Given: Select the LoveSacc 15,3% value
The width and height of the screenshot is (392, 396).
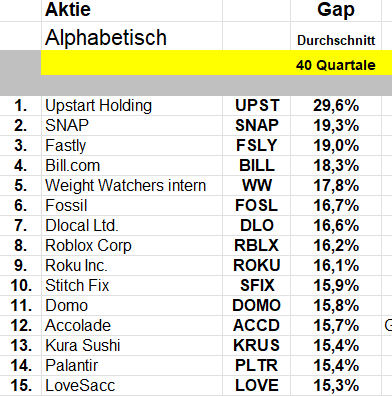Looking at the screenshot, I should click(x=336, y=386).
